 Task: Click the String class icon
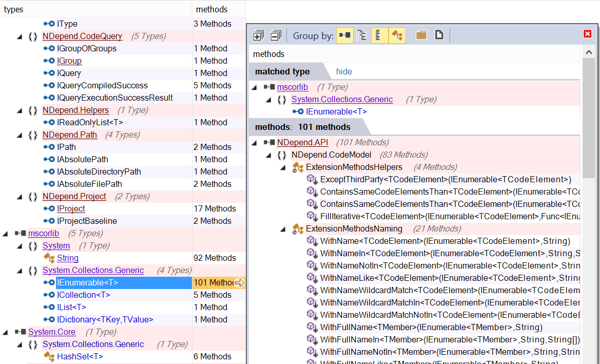[49, 258]
